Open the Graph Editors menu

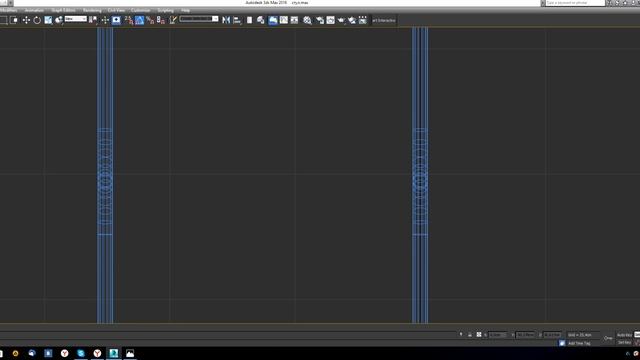[63, 10]
